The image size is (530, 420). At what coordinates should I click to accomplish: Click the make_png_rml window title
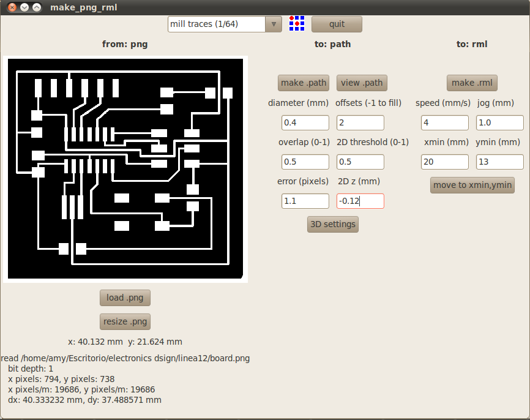coord(83,7)
